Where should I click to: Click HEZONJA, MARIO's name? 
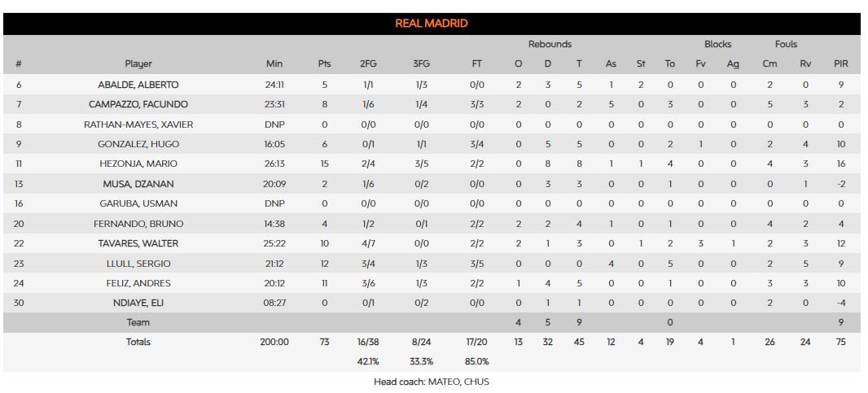pyautogui.click(x=138, y=164)
